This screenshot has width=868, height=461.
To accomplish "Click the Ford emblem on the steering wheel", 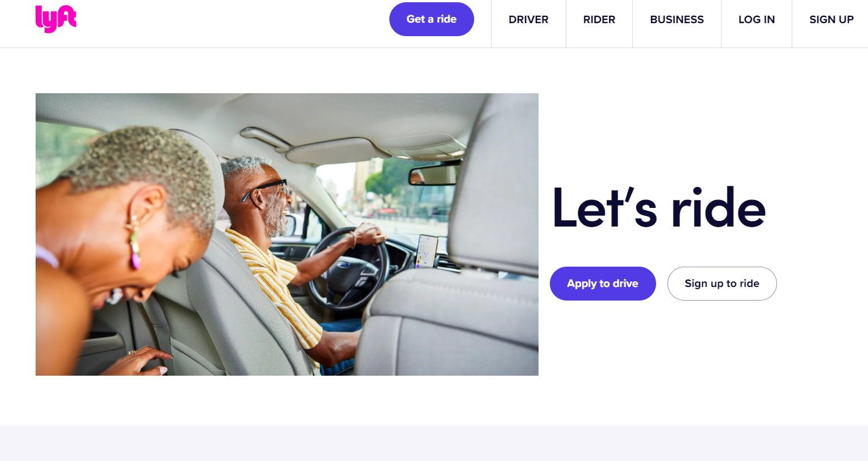I will point(344,264).
